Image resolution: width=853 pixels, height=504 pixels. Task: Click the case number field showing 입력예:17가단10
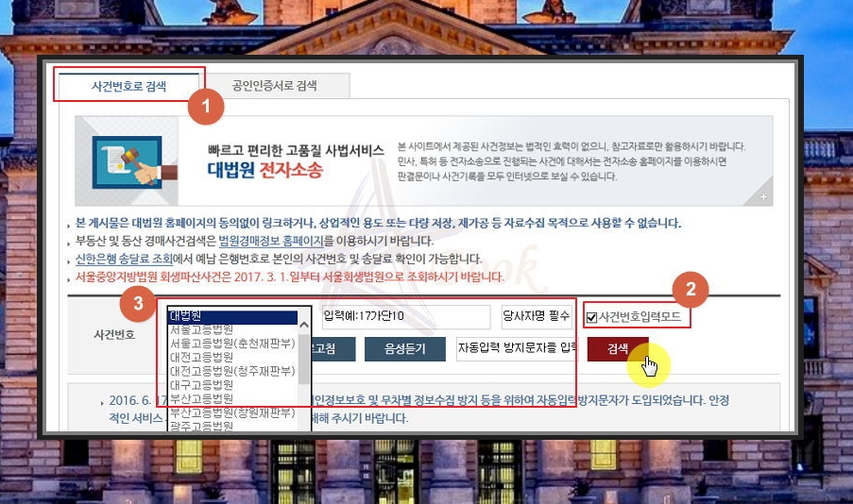click(406, 316)
